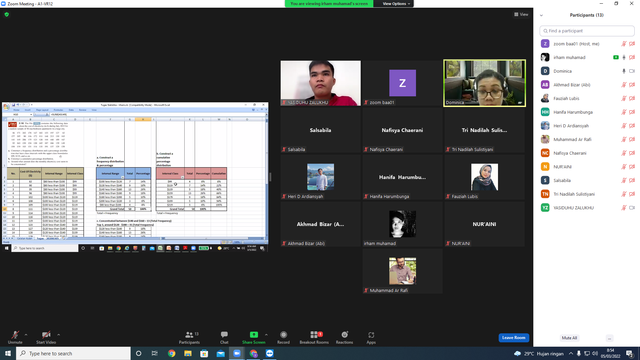Image resolution: width=640 pixels, height=360 pixels.
Task: Click the active Zoom taskbar icon
Action: [237, 353]
